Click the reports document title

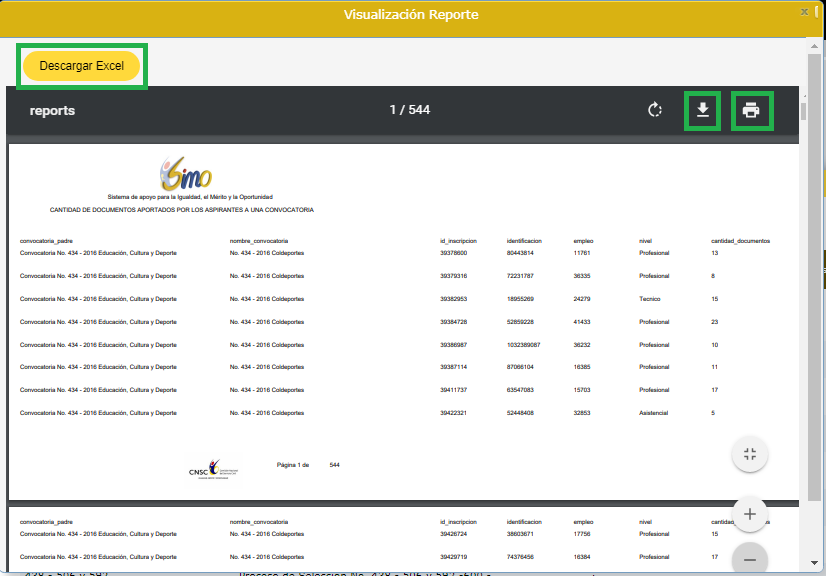click(x=52, y=110)
